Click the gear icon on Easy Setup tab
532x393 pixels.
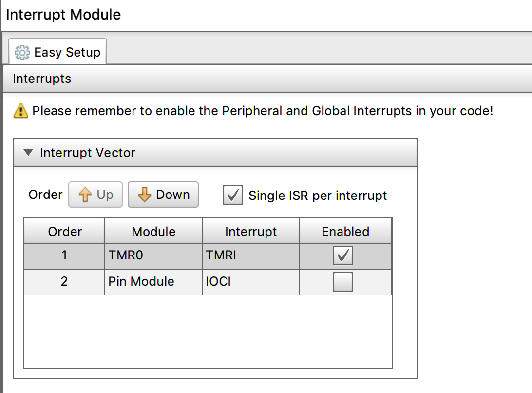pyautogui.click(x=22, y=52)
